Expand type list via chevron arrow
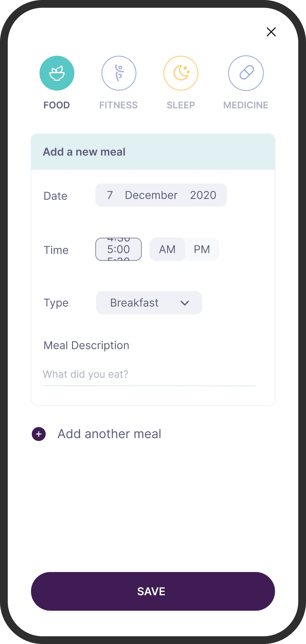Viewport: 306px width, 644px height. tap(185, 303)
